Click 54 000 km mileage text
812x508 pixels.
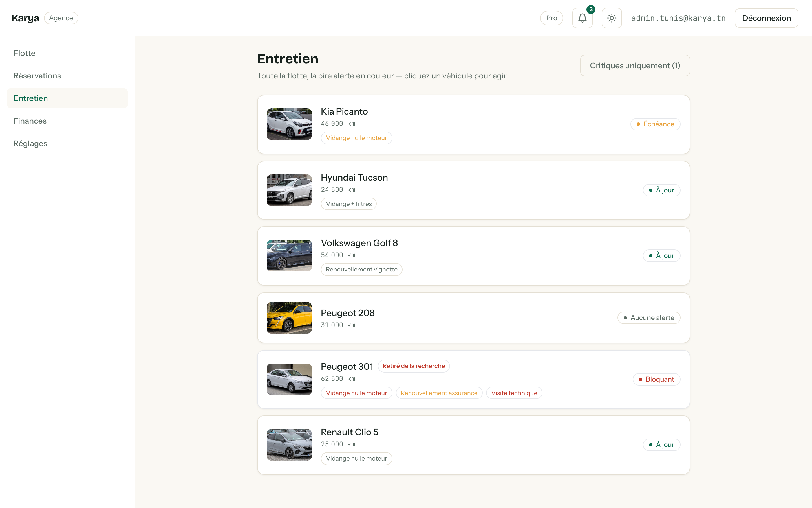click(338, 255)
